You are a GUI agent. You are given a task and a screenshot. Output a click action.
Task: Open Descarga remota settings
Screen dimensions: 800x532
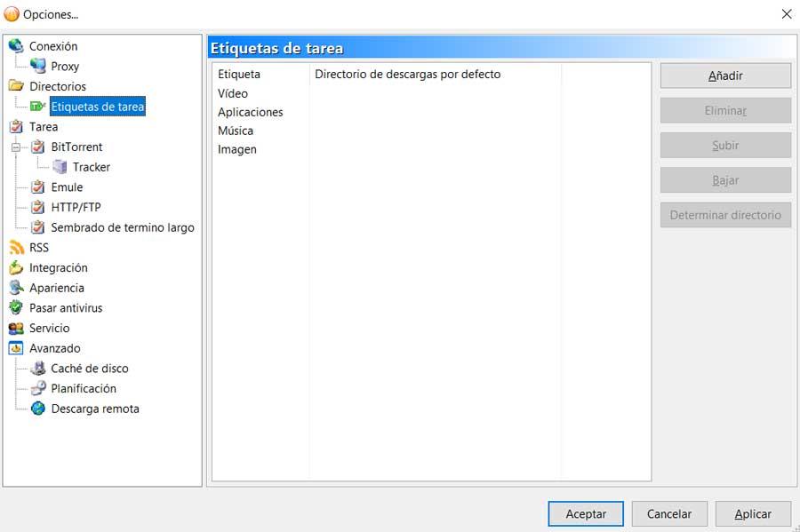(95, 409)
